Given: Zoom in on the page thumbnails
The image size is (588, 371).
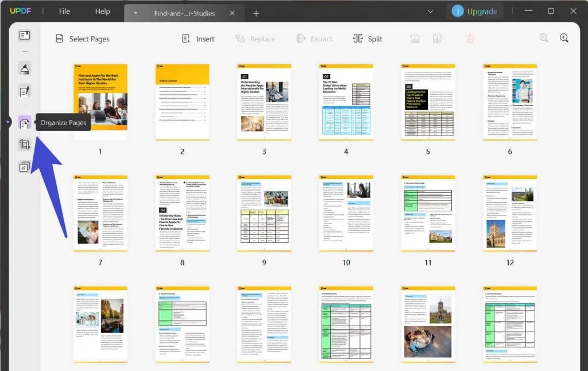Looking at the screenshot, I should (x=563, y=37).
